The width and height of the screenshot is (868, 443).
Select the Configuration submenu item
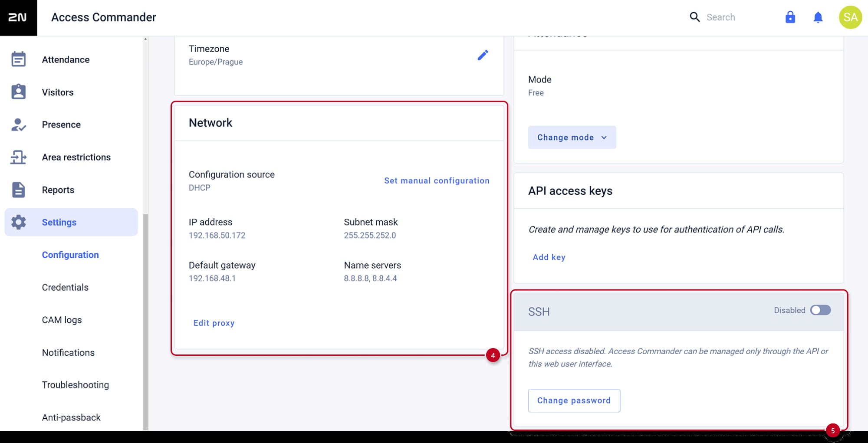click(x=70, y=255)
